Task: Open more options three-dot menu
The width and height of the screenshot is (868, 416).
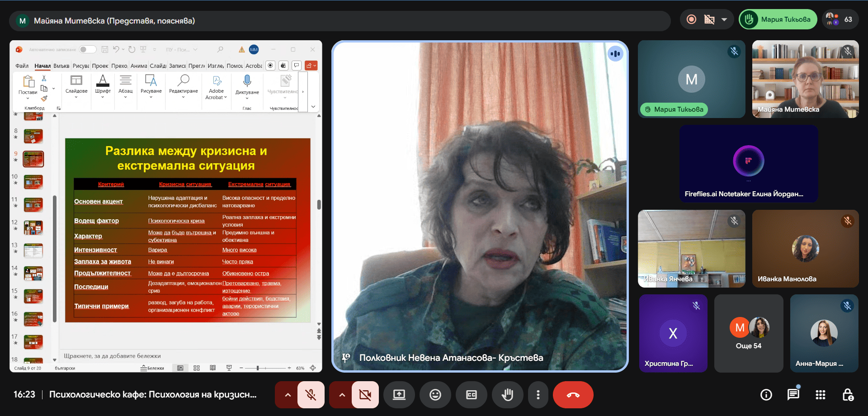Action: coord(538,395)
